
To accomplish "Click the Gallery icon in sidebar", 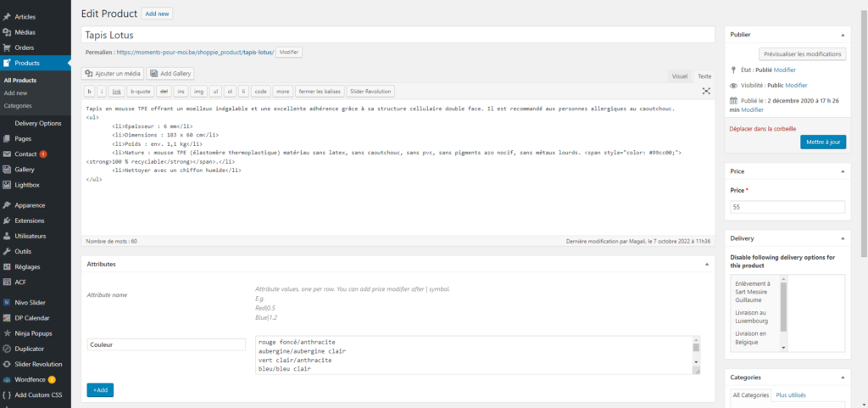I will point(7,170).
